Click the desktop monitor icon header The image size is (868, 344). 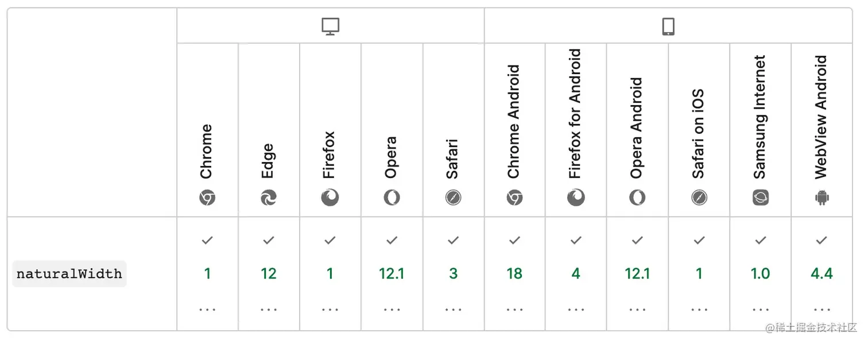tap(331, 26)
